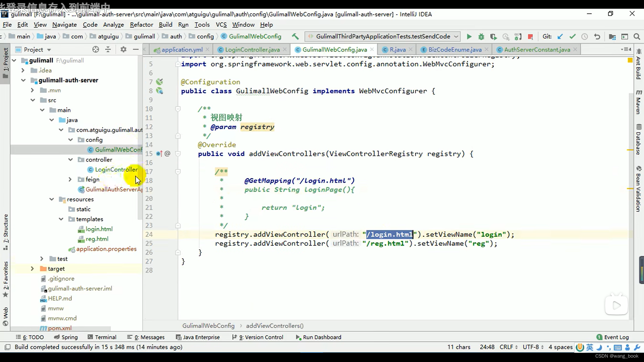Open Project panel settings with the gear icon

click(123, 50)
